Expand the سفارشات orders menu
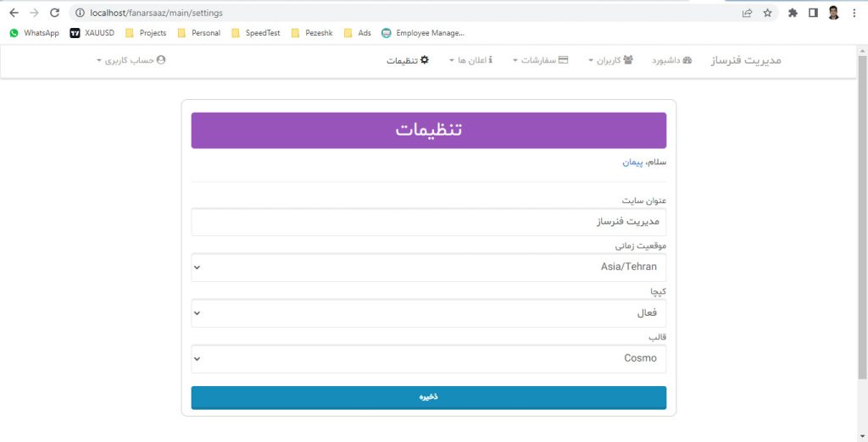 (x=540, y=60)
